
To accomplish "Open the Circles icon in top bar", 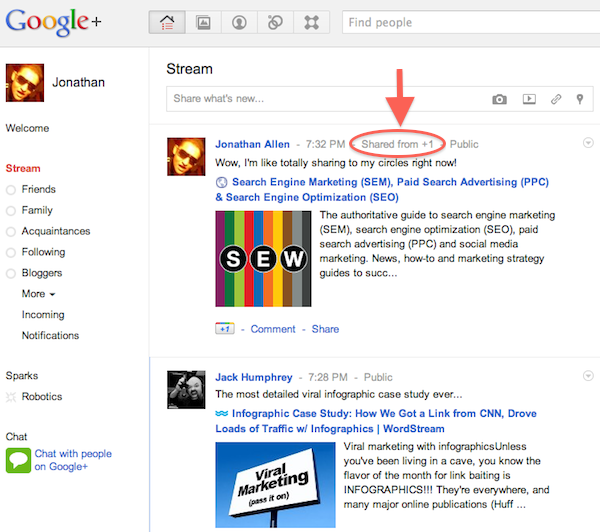I will pyautogui.click(x=275, y=22).
